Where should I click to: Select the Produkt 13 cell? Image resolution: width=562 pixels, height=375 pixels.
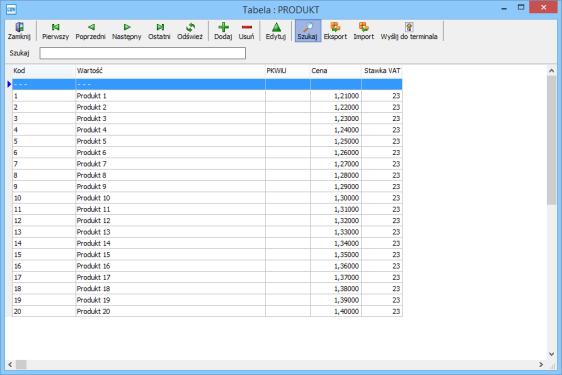point(170,232)
